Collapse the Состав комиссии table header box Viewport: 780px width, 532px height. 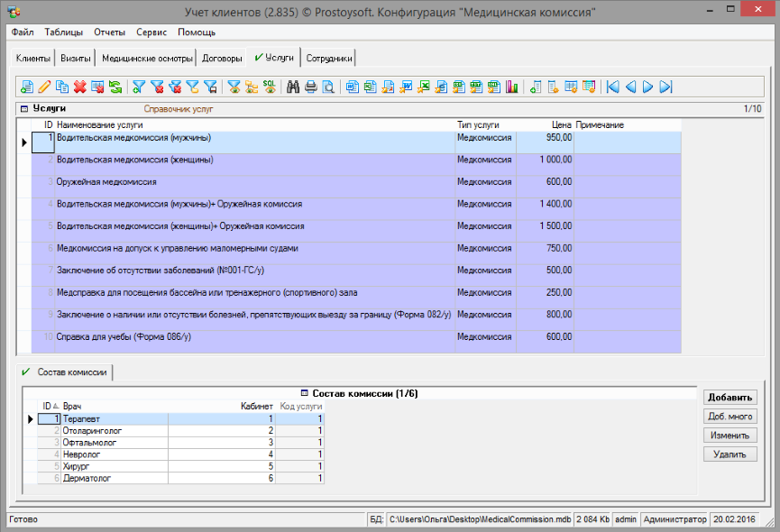[x=304, y=394]
